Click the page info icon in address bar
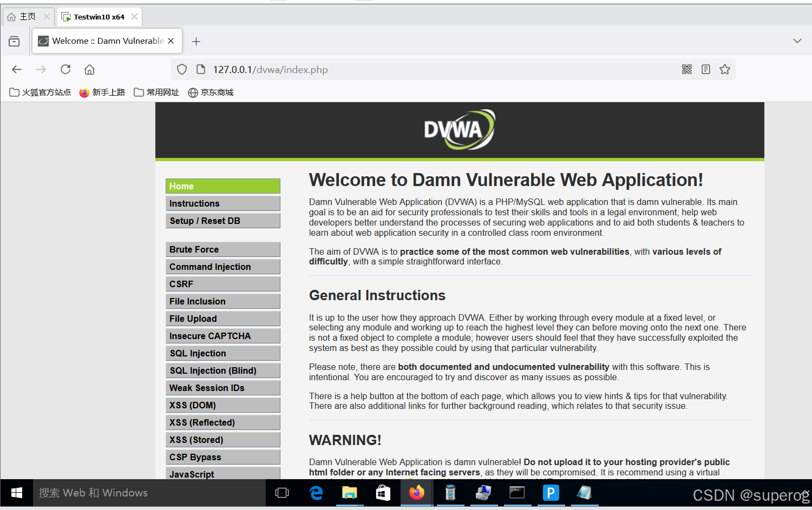The image size is (812, 510). point(201,69)
